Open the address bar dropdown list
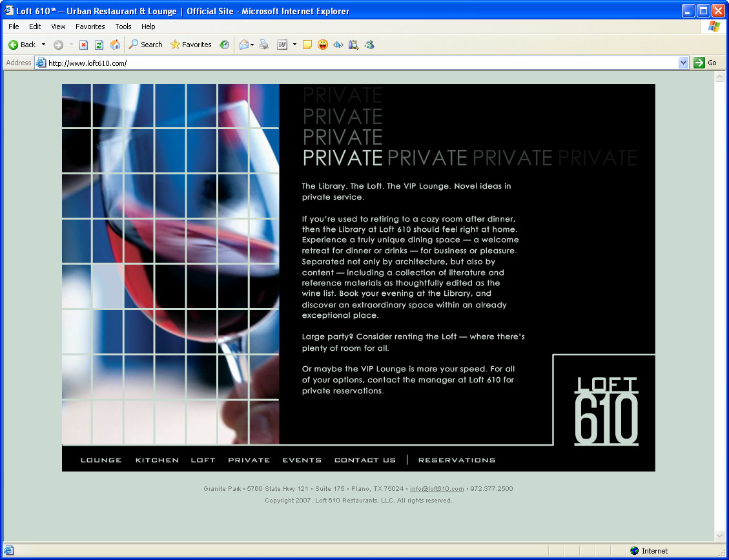This screenshot has width=729, height=560. pyautogui.click(x=684, y=63)
